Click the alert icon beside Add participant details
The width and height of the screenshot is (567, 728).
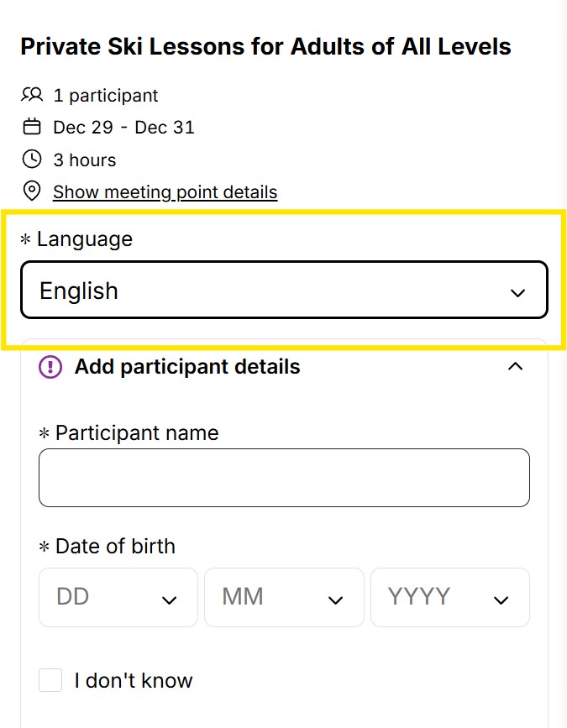pyautogui.click(x=49, y=366)
